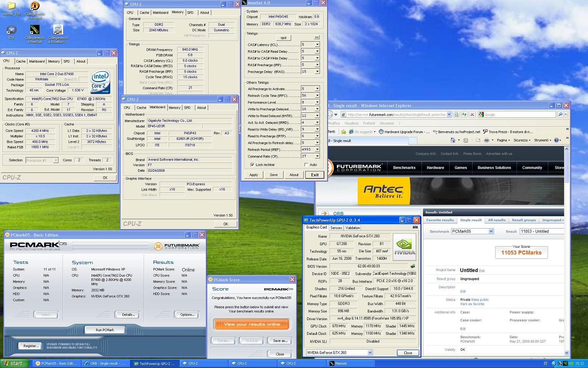Click IE help question mark icon

pyautogui.click(x=556, y=140)
